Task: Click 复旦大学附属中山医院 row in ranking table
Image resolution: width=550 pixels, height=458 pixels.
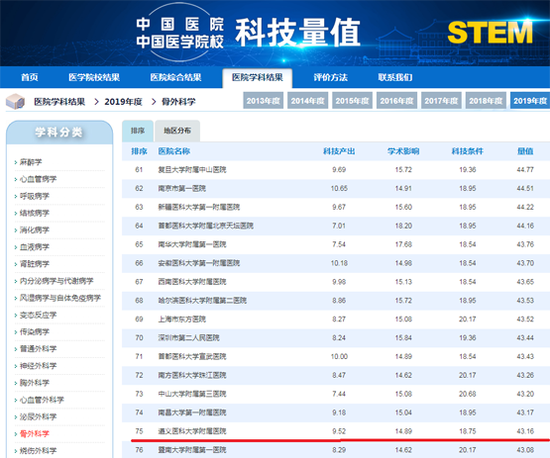Action: [x=336, y=170]
